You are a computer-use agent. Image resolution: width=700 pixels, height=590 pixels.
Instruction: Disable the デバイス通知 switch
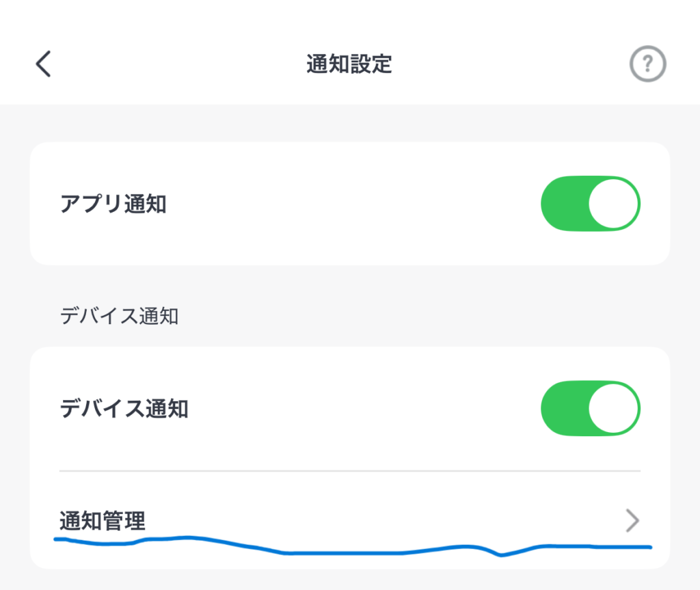tap(590, 409)
